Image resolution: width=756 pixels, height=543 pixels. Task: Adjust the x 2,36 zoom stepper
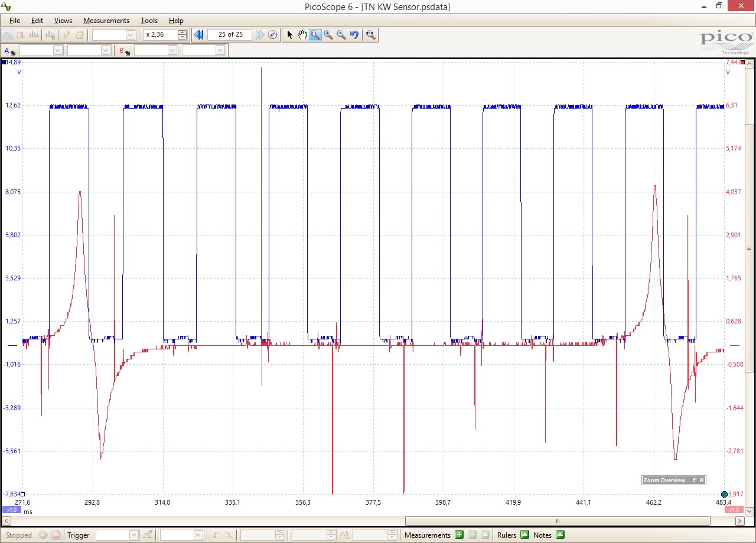click(183, 35)
